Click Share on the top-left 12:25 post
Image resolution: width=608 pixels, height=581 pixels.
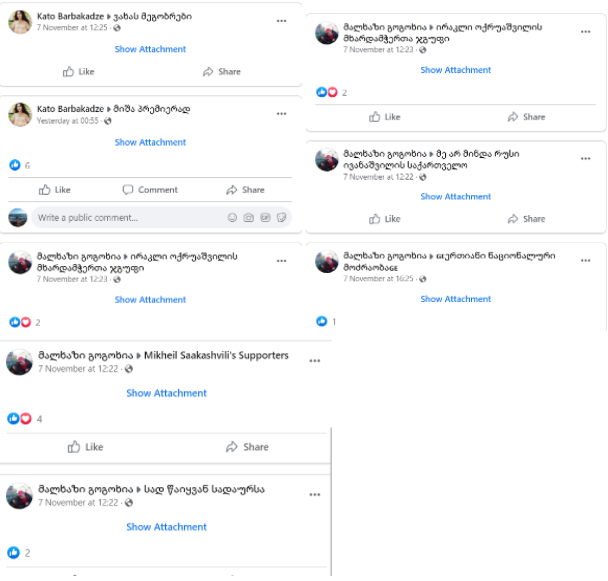pyautogui.click(x=222, y=72)
